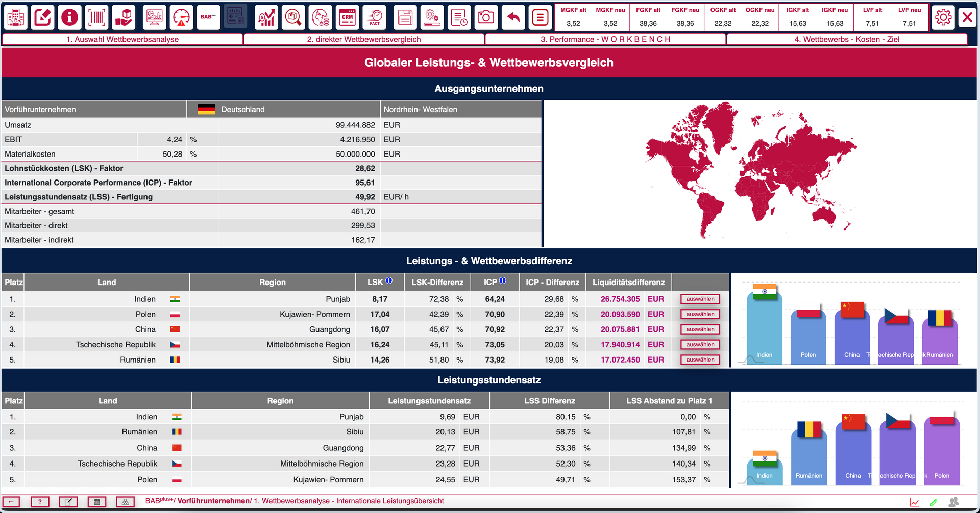
Task: Open the FACT speedometer icon
Action: [375, 18]
